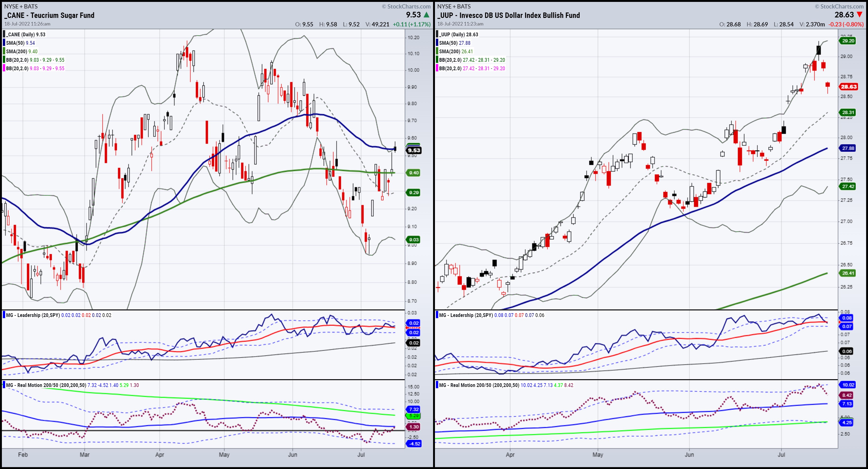
Task: Click the MG - Leadership (20,SPY) label on CANE
Action: pyautogui.click(x=33, y=315)
